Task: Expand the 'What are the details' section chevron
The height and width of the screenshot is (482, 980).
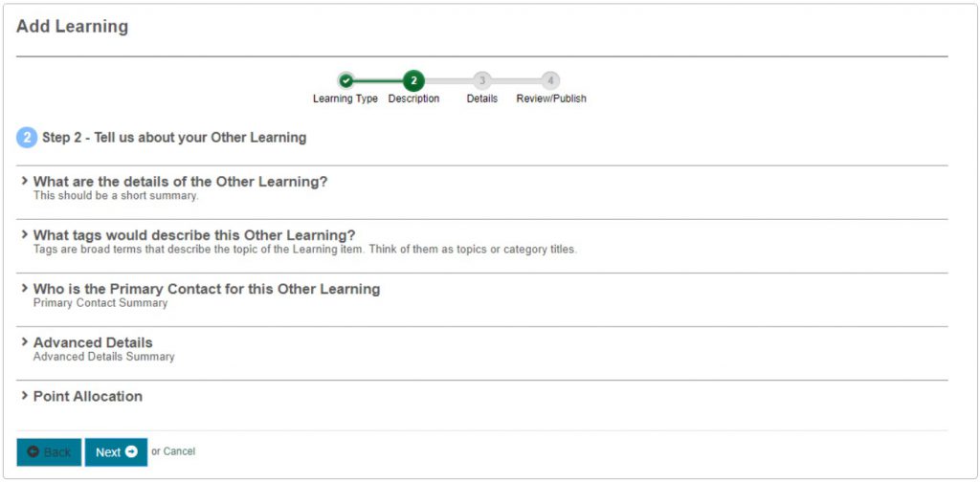Action: pyautogui.click(x=25, y=181)
